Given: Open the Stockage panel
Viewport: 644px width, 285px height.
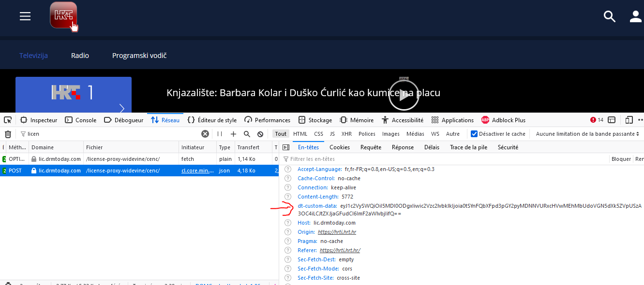Looking at the screenshot, I should pos(315,120).
